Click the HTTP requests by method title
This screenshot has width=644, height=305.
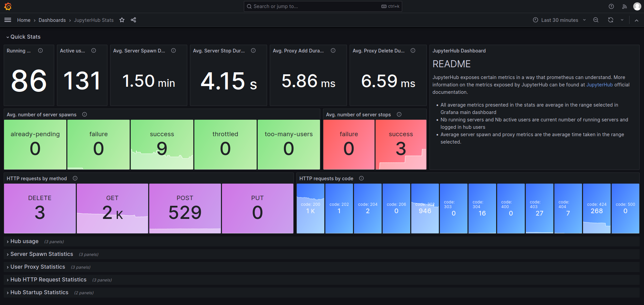pyautogui.click(x=37, y=179)
